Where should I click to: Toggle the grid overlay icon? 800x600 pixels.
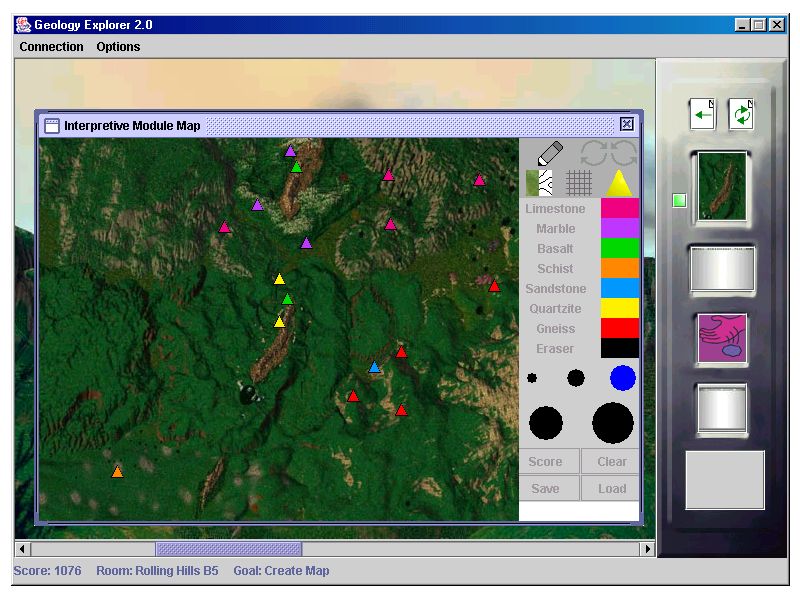579,183
